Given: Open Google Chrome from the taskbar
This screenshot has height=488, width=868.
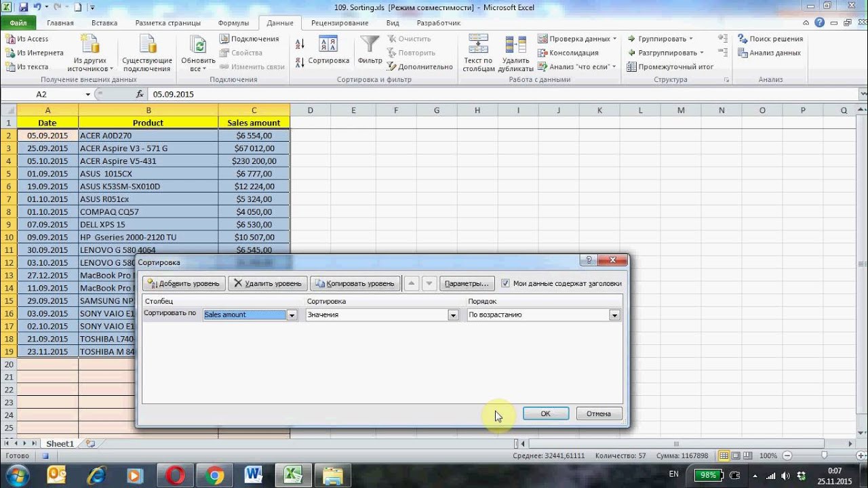Looking at the screenshot, I should (x=215, y=475).
